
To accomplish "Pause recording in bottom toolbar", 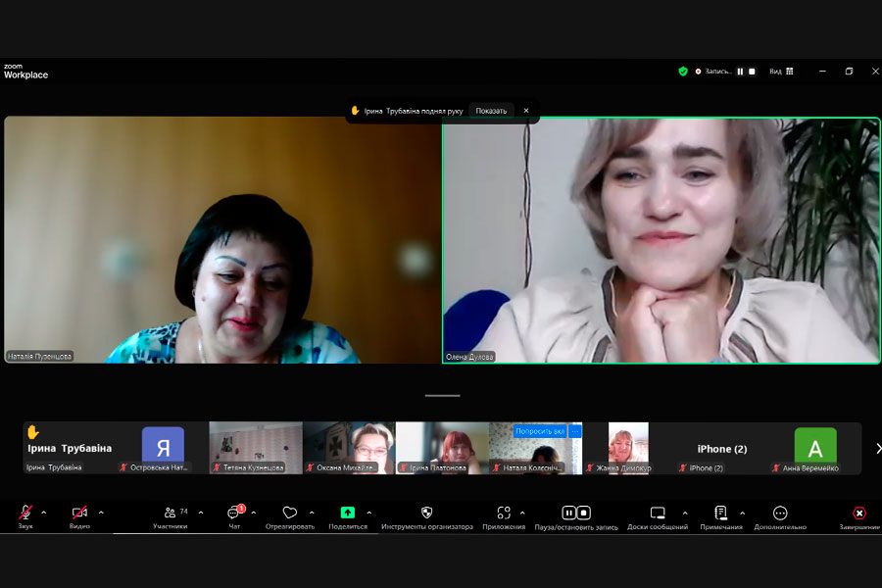I will (569, 513).
